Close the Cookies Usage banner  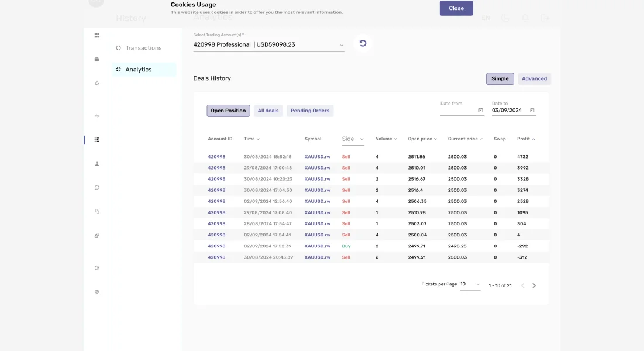click(x=456, y=8)
